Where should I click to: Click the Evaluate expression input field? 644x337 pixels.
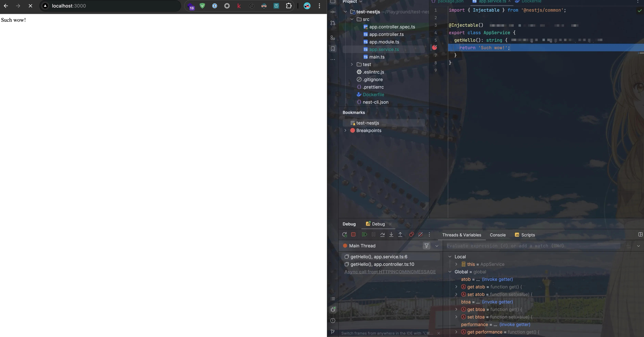click(x=533, y=246)
